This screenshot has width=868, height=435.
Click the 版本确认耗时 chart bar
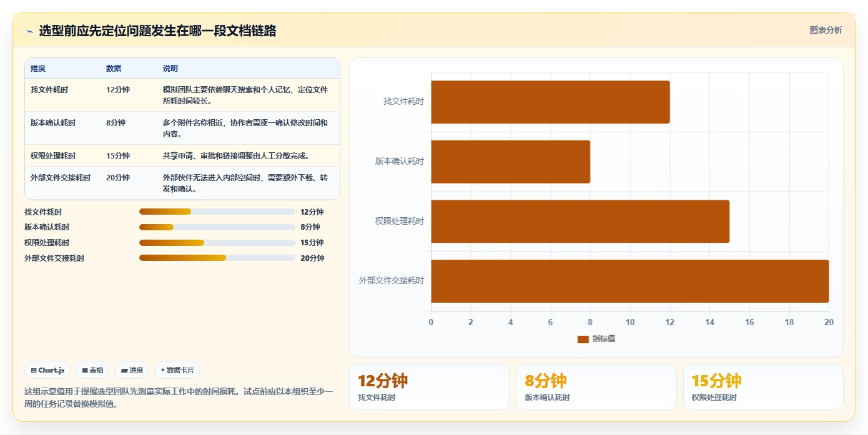pyautogui.click(x=510, y=162)
